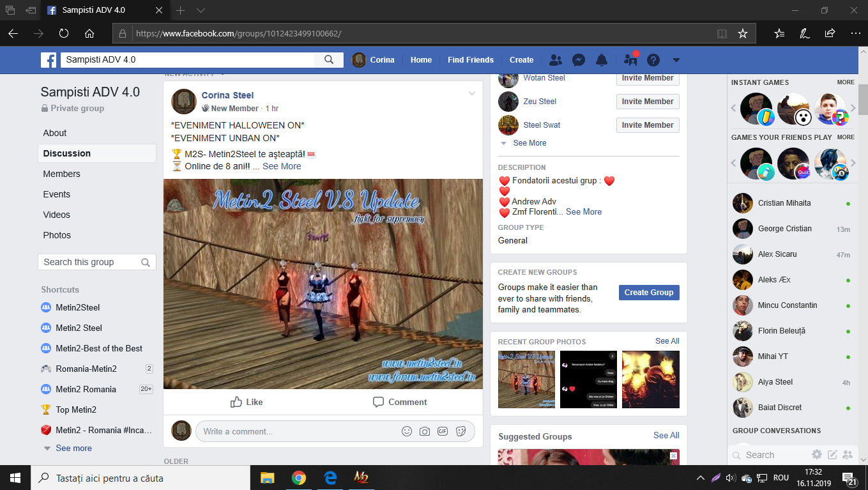Open browser settings and more menu
The image size is (868, 490).
tap(855, 33)
